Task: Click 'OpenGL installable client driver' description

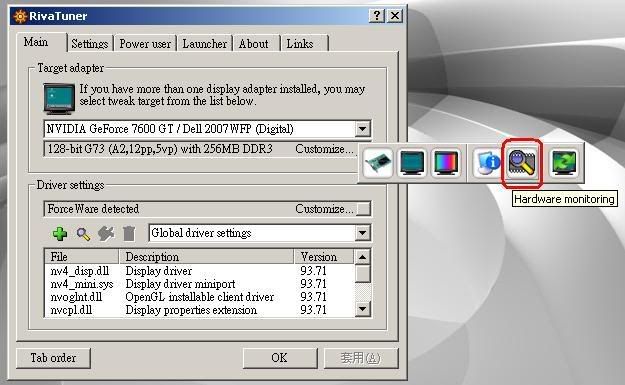Action: pyautogui.click(x=200, y=297)
